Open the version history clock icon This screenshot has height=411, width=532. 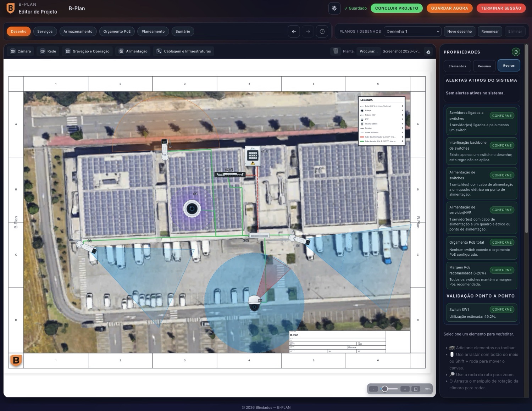(322, 32)
